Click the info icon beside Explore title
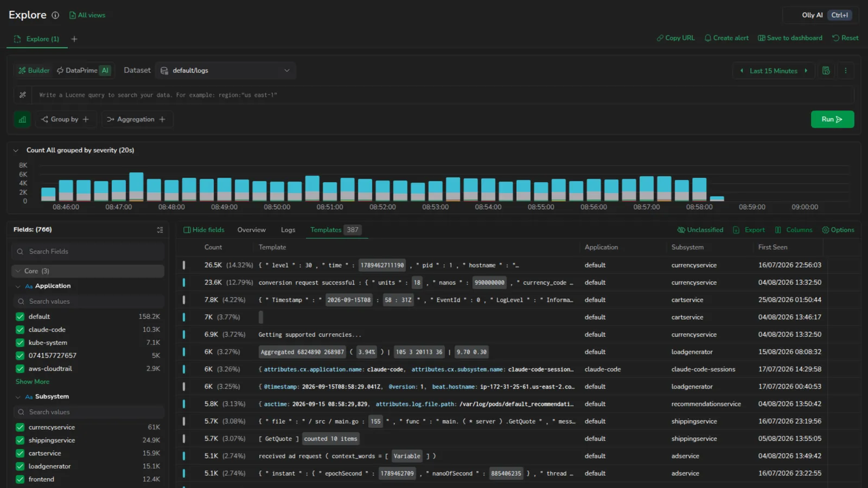The image size is (868, 488). coord(55,15)
